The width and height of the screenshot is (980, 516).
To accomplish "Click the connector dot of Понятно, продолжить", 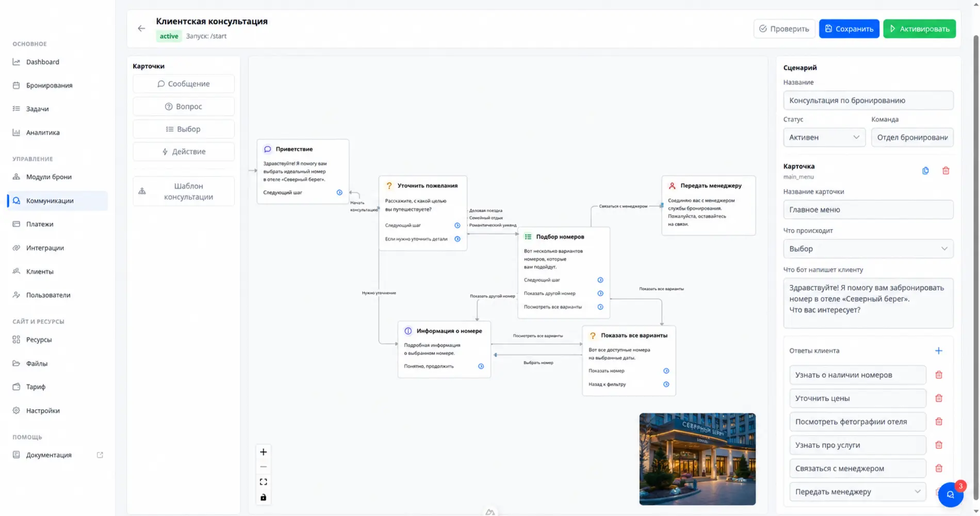I will [481, 366].
